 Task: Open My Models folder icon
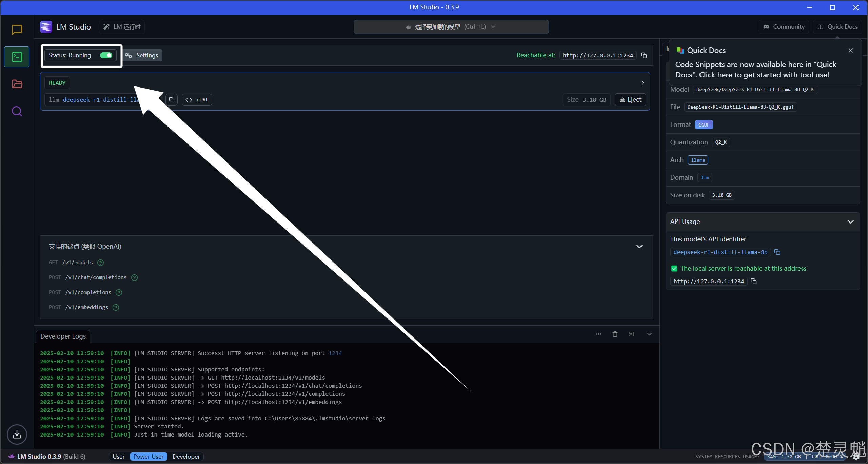(17, 84)
